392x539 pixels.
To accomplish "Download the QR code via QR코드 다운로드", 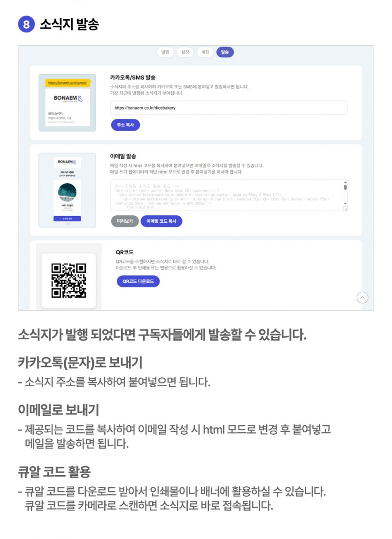I will pyautogui.click(x=138, y=281).
